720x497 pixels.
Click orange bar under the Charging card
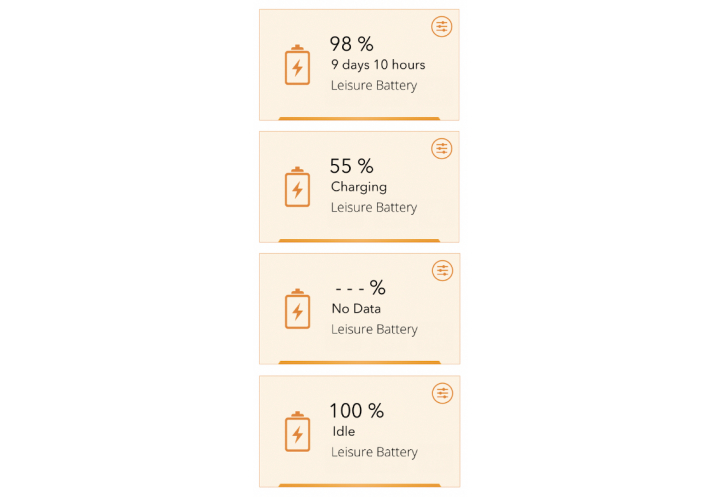click(x=359, y=240)
